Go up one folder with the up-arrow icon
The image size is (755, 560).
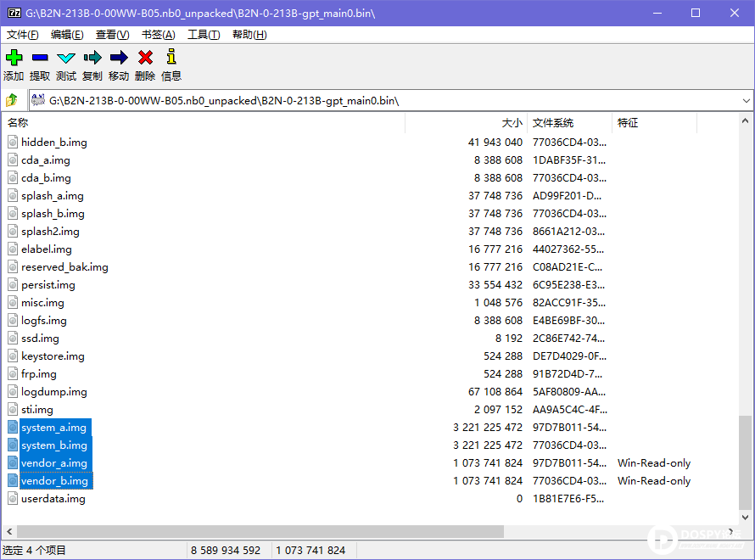[12, 100]
